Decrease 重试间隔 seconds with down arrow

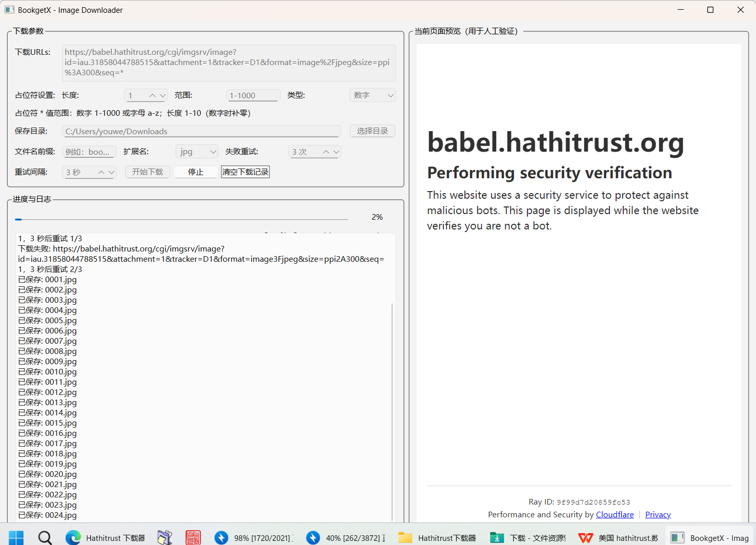(x=111, y=172)
